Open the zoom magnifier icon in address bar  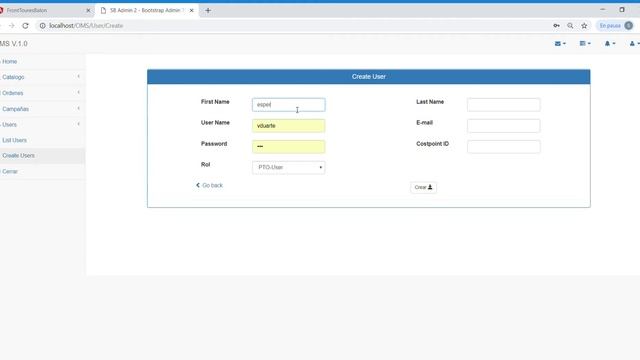[570, 26]
